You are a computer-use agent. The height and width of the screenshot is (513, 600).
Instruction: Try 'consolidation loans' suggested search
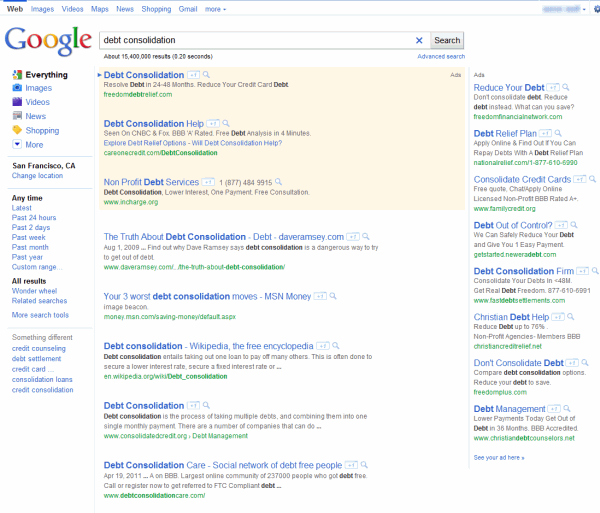coord(42,379)
